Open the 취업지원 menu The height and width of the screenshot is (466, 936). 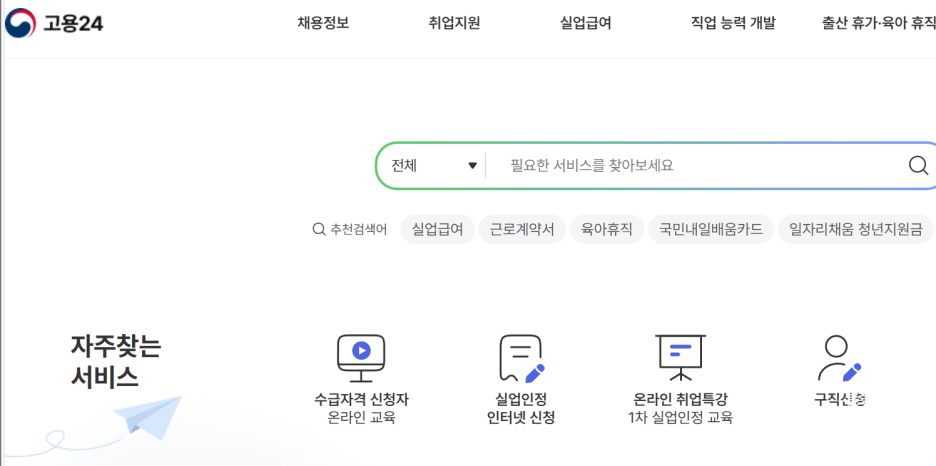point(454,24)
